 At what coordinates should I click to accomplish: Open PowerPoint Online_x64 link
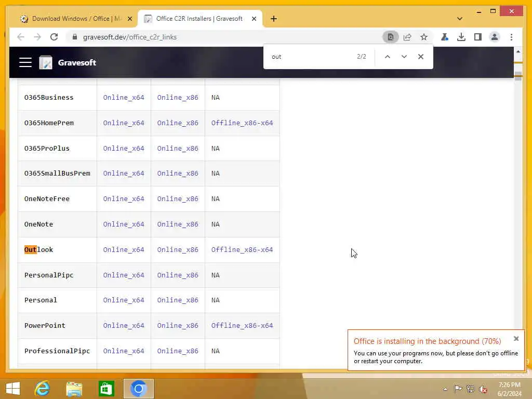coord(124,325)
